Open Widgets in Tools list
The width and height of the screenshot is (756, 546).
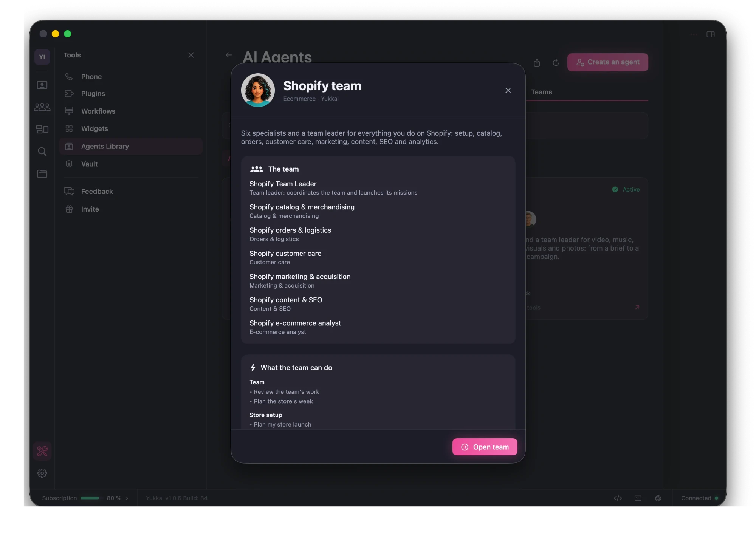pos(130,129)
